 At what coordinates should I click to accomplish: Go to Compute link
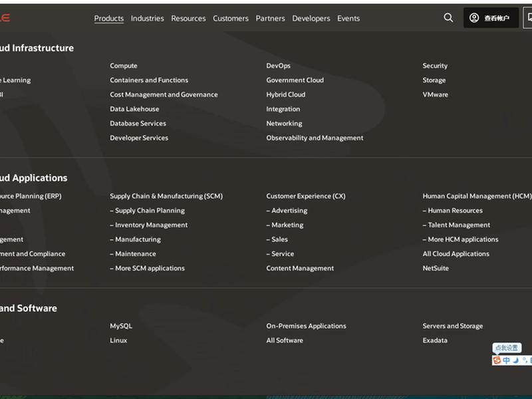pyautogui.click(x=124, y=66)
